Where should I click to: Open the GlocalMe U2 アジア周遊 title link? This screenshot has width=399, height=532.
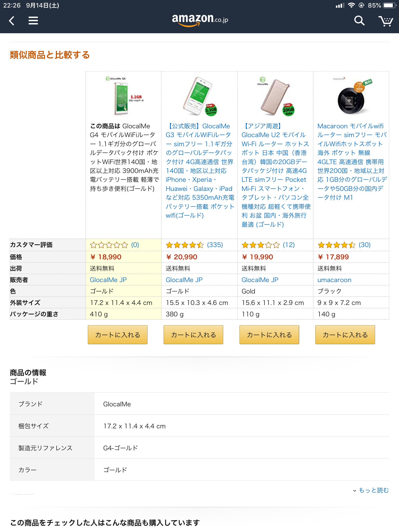pyautogui.click(x=275, y=175)
